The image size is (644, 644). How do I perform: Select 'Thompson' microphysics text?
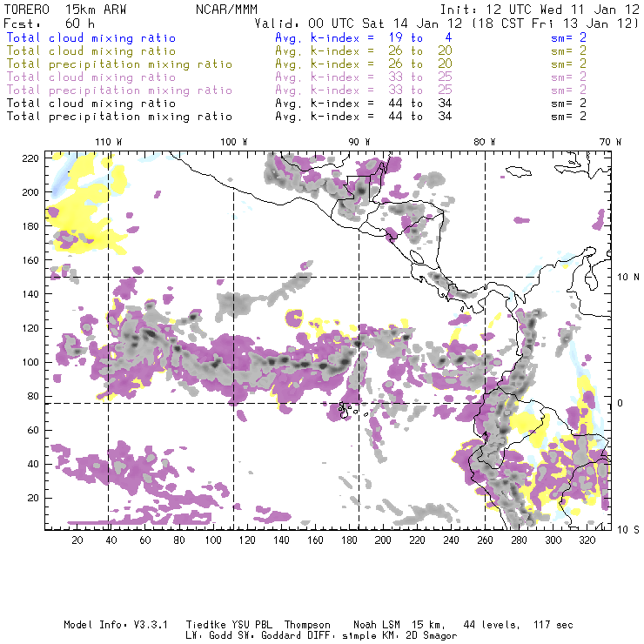click(x=307, y=626)
